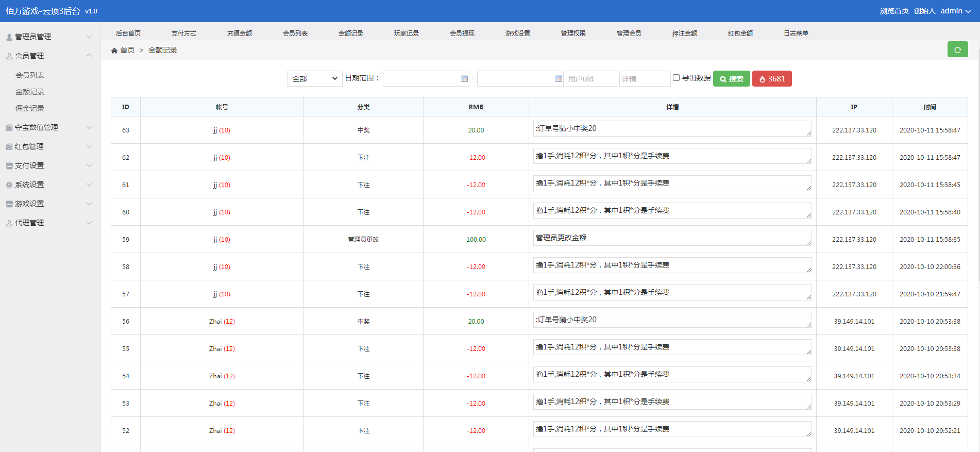Expand the 代理管理 menu chevron
Image resolution: width=980 pixels, height=452 pixels.
click(x=89, y=223)
